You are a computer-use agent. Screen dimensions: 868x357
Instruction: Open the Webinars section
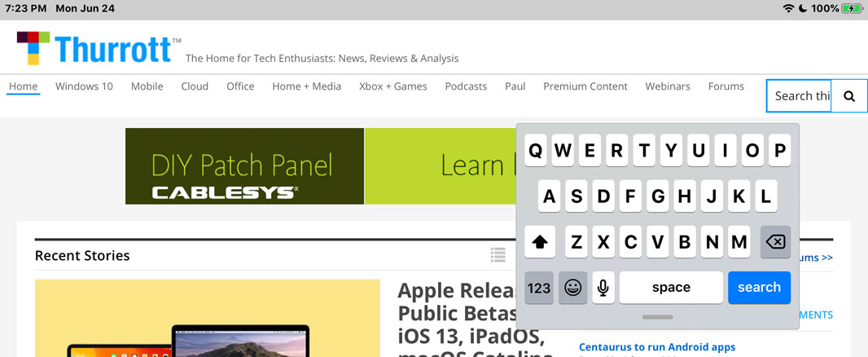tap(668, 86)
